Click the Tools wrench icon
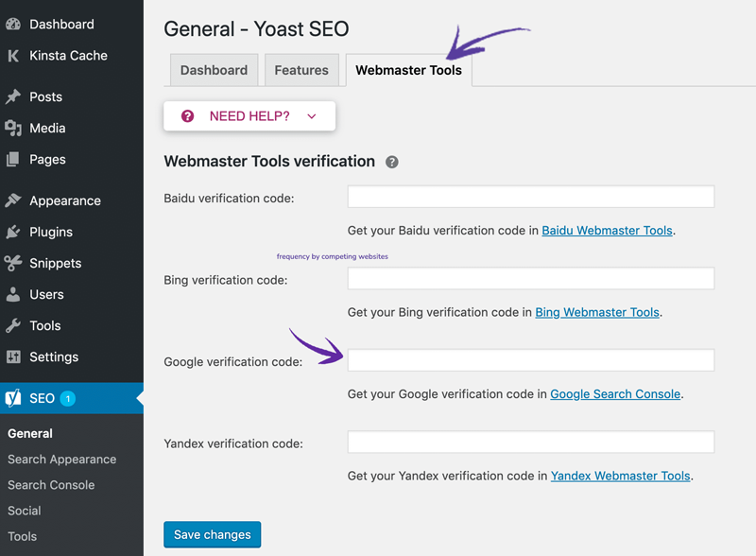 tap(13, 326)
